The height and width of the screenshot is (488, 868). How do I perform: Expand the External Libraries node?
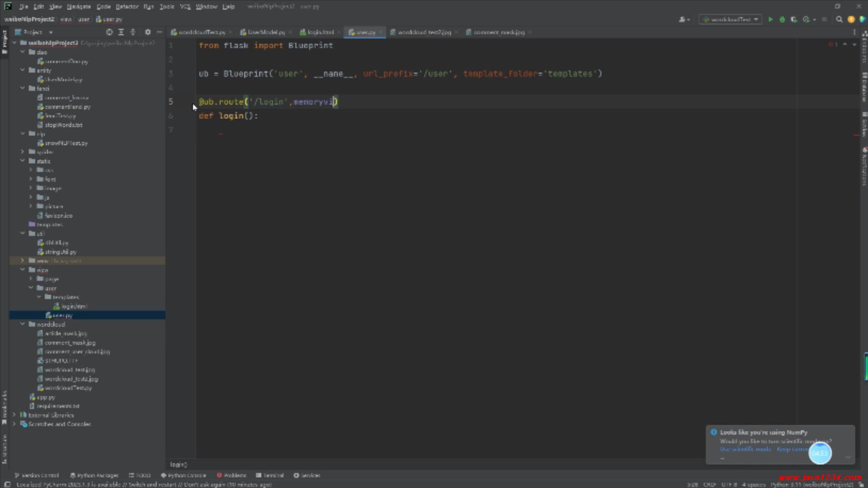14,415
